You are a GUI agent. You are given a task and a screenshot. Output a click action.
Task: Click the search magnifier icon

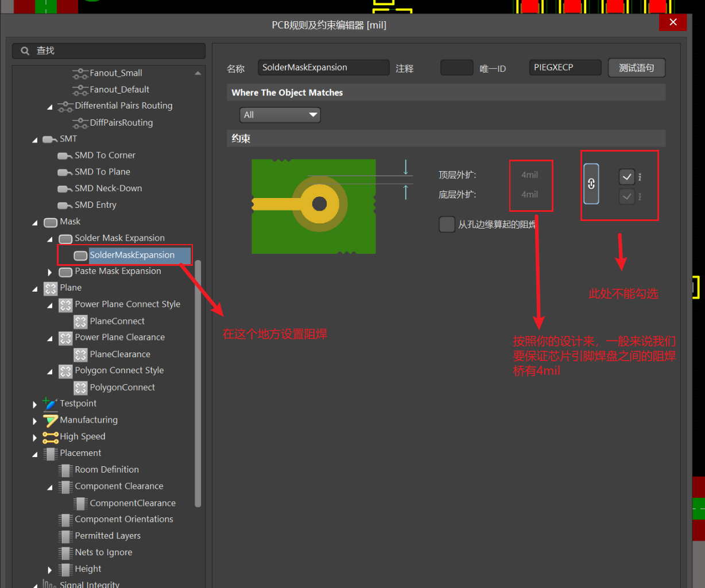25,51
